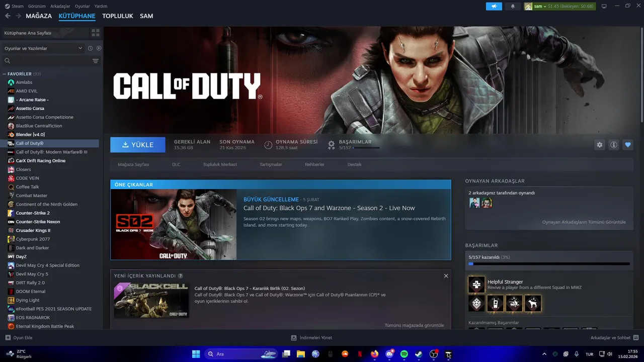This screenshot has width=644, height=362.
Task: Open Discord from the taskbar
Action: (389, 354)
